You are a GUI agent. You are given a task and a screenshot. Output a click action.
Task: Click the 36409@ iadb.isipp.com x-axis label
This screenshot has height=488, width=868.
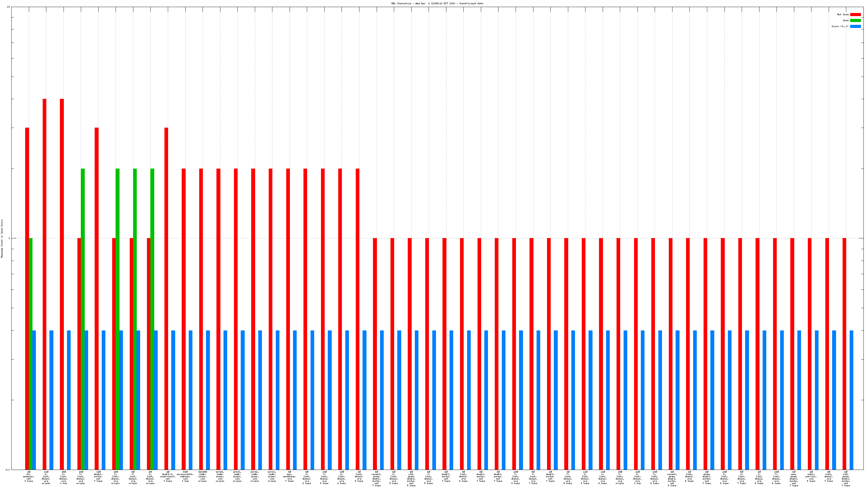click(x=203, y=476)
